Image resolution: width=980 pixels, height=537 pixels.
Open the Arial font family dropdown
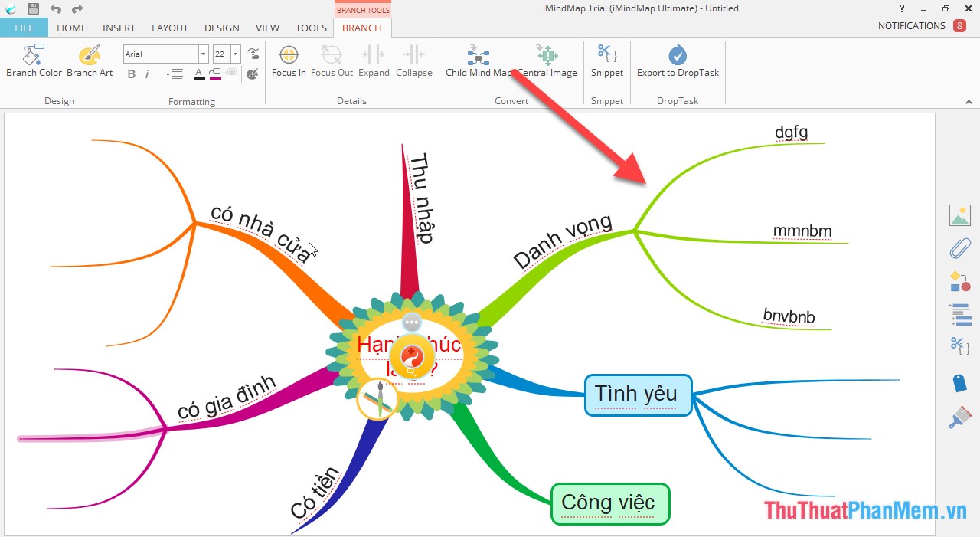(203, 53)
